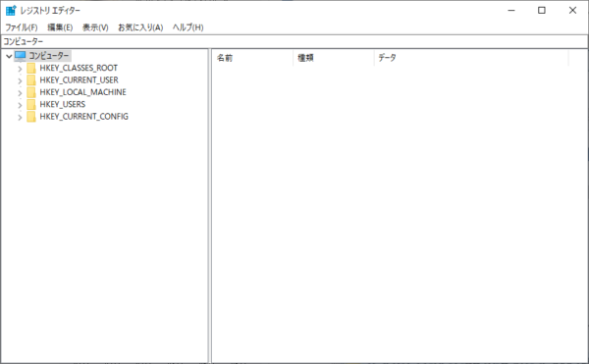The image size is (589, 364).
Task: Minimize the Registry Editor window
Action: pyautogui.click(x=511, y=11)
